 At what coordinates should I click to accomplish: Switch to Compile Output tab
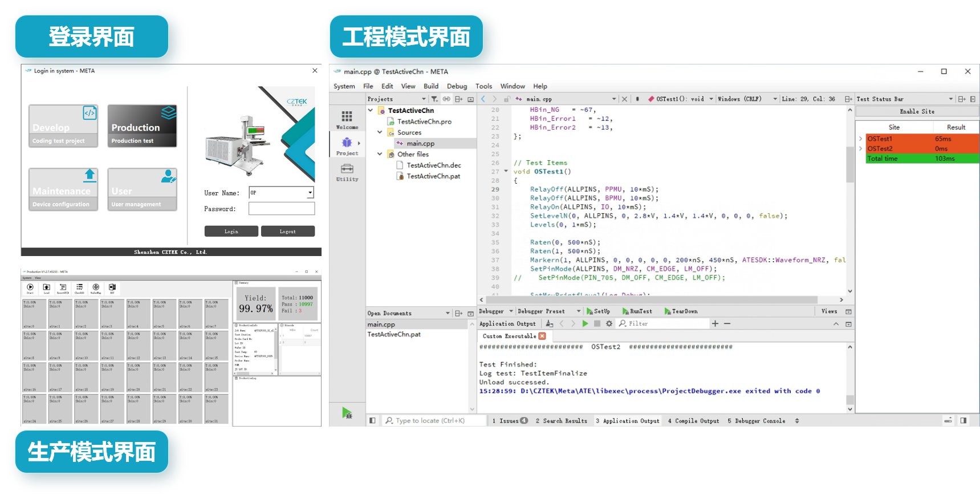pos(693,421)
